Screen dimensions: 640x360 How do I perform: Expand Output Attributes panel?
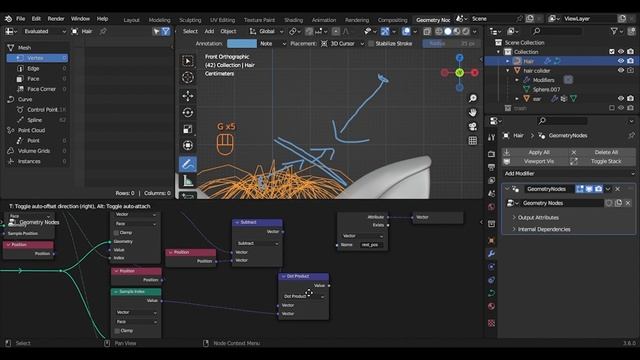(x=538, y=218)
